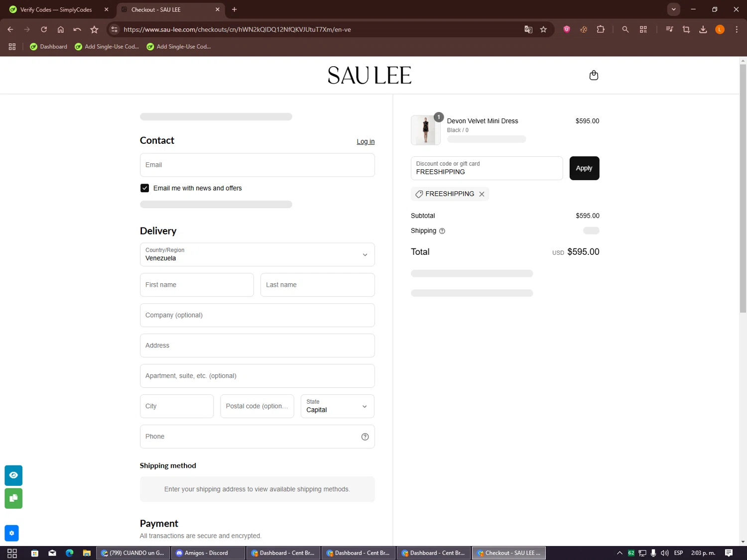Click the blue eye floating button
Viewport: 747px width, 560px height.
13,475
